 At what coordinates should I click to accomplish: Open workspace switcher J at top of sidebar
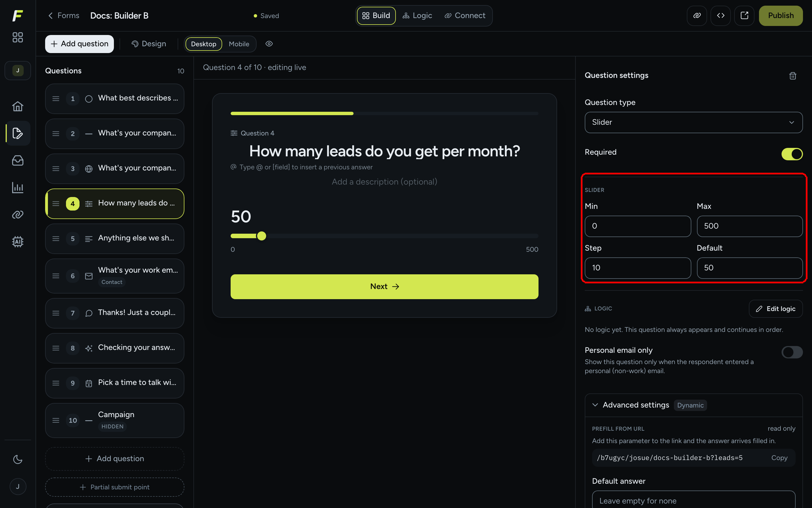(17, 70)
